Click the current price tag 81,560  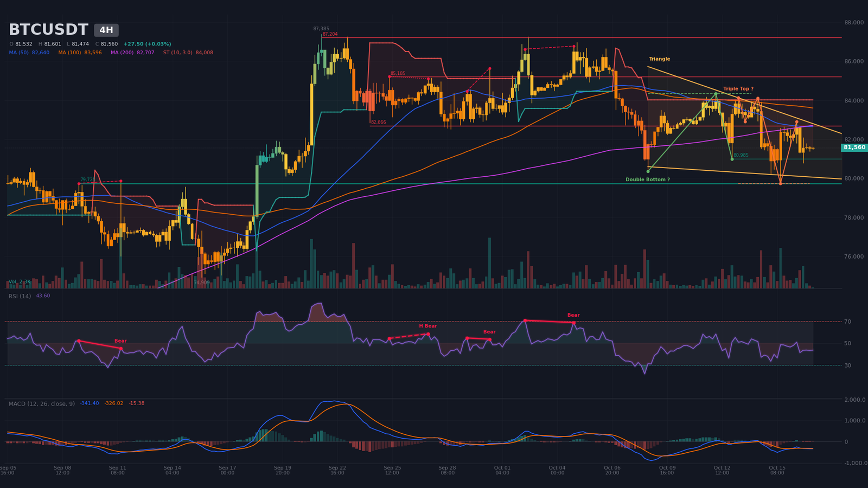click(854, 147)
